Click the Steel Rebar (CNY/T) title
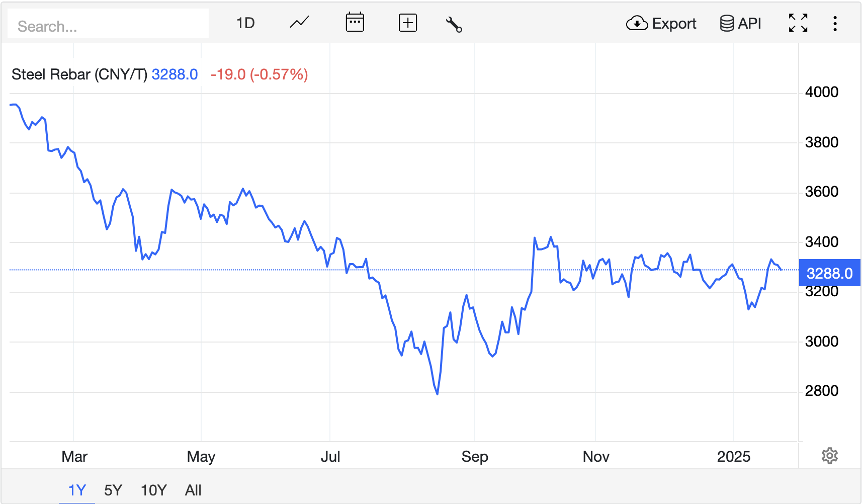The height and width of the screenshot is (504, 863). coord(79,74)
